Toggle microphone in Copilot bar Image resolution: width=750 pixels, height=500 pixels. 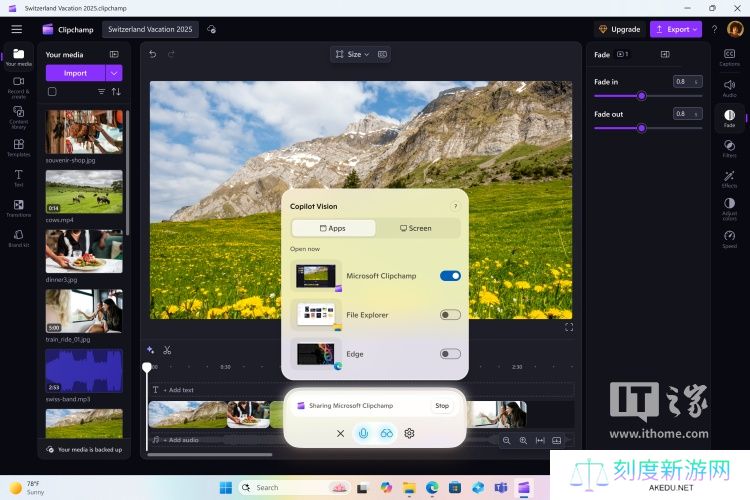[364, 433]
